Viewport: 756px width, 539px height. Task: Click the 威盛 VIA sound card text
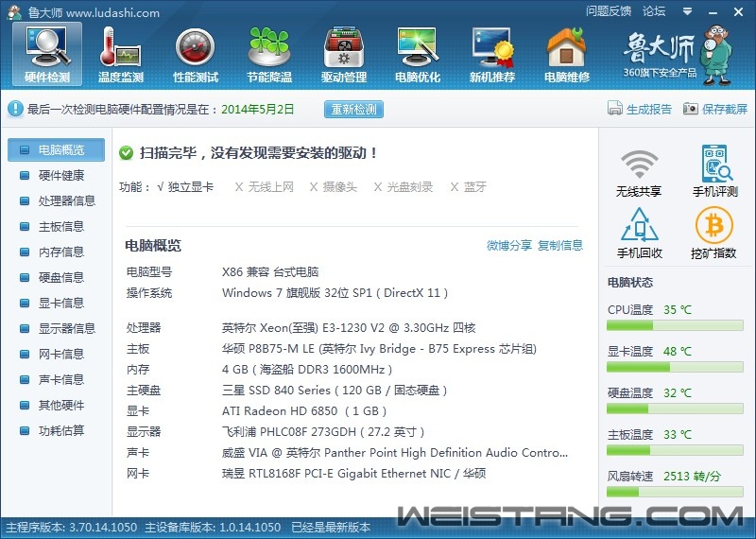(x=395, y=453)
